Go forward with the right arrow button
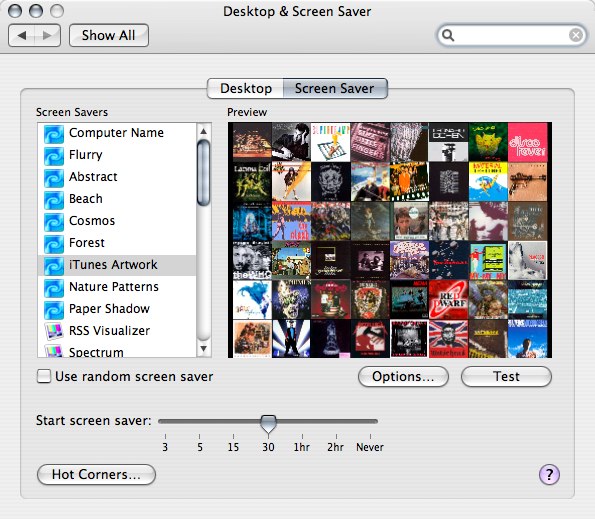595x519 pixels. (x=47, y=36)
